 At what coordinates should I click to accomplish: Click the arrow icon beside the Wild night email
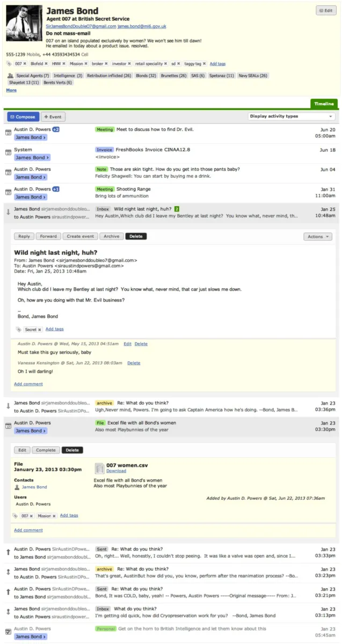(x=8, y=212)
